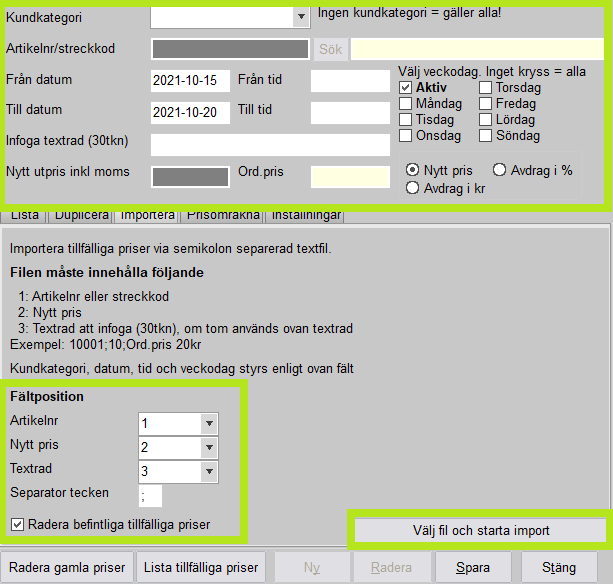
Task: Toggle the Aktiv checkbox
Action: pyautogui.click(x=406, y=88)
